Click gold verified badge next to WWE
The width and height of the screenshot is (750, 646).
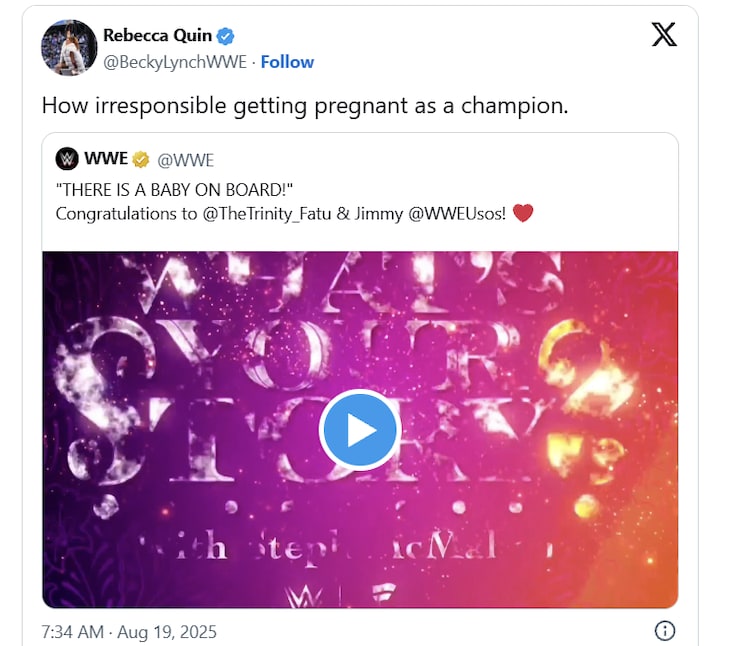coord(142,160)
